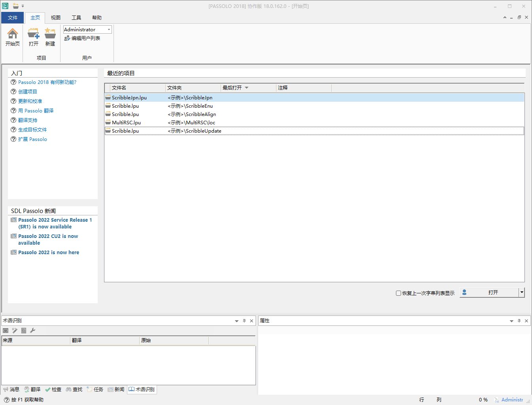Select the 翻译 bottom tab

pos(32,390)
